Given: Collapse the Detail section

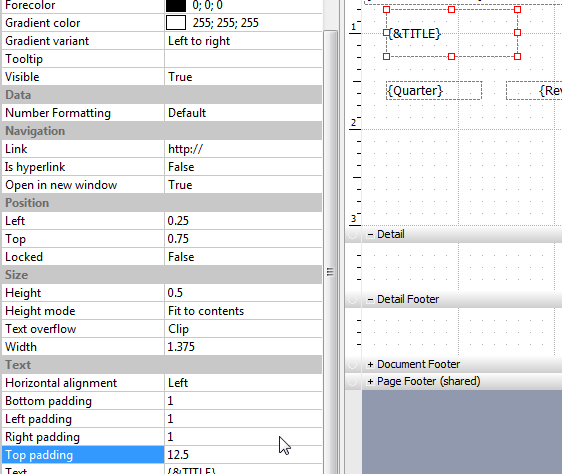Looking at the screenshot, I should (x=370, y=234).
